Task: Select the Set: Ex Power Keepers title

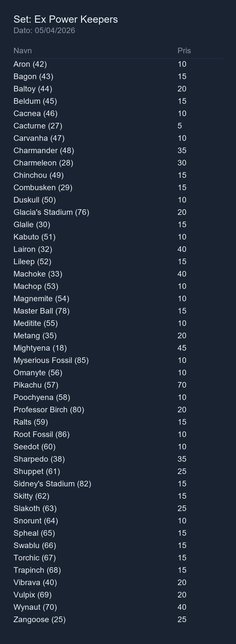Action: pyautogui.click(x=65, y=19)
